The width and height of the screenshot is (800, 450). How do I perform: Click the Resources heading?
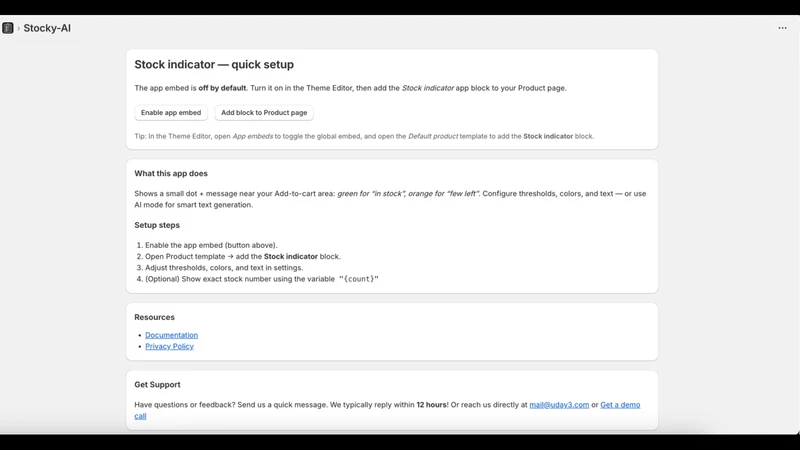point(155,317)
